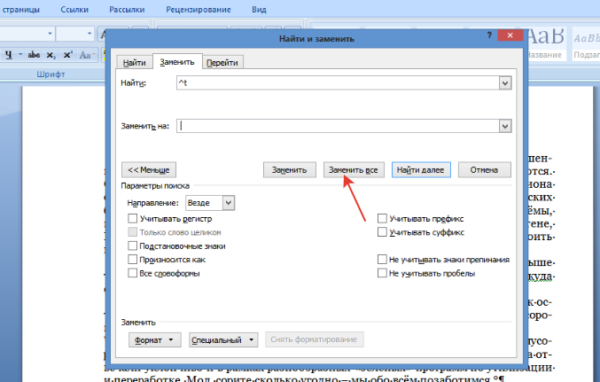Apply subscript formatting icon

(51, 55)
